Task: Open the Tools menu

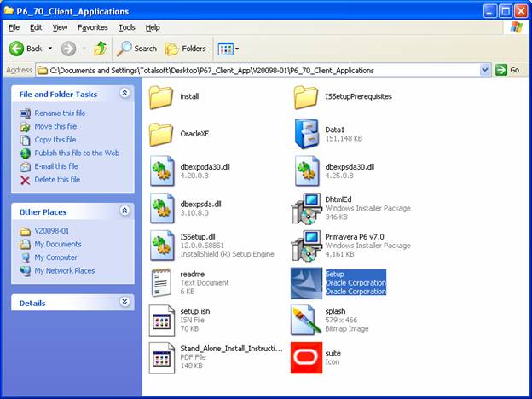Action: pos(127,27)
